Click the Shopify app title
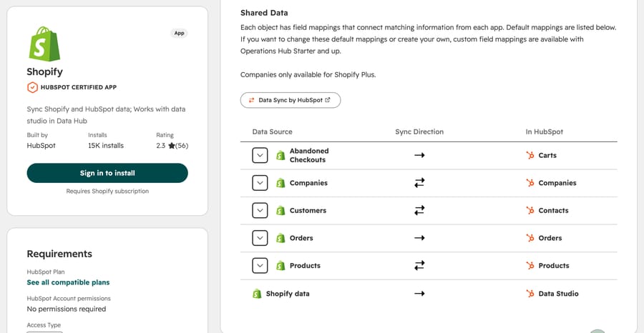This screenshot has width=644, height=333. pos(45,71)
